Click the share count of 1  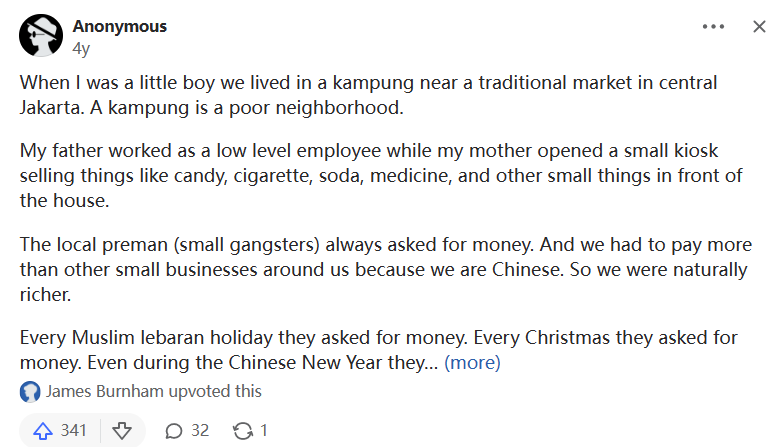point(264,431)
